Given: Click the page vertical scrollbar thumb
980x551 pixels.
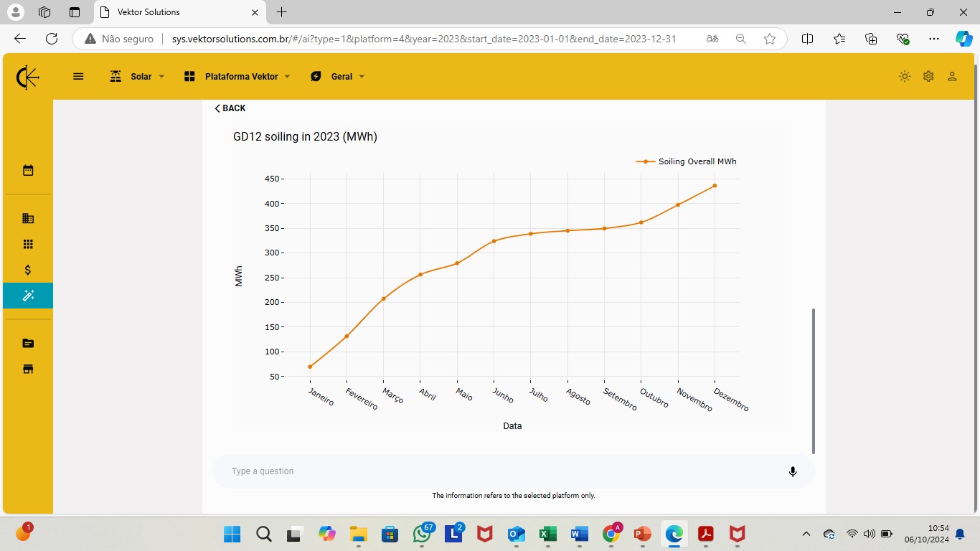Looking at the screenshot, I should 813,381.
